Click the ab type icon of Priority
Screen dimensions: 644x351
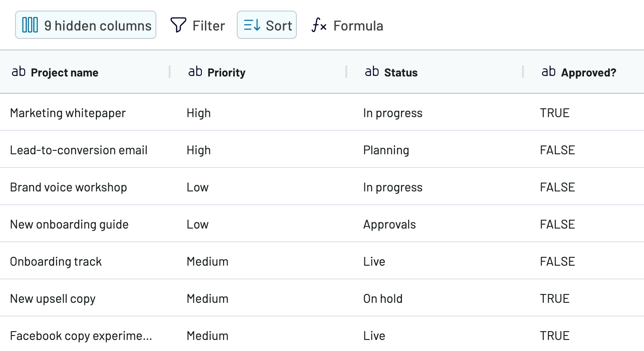(195, 72)
